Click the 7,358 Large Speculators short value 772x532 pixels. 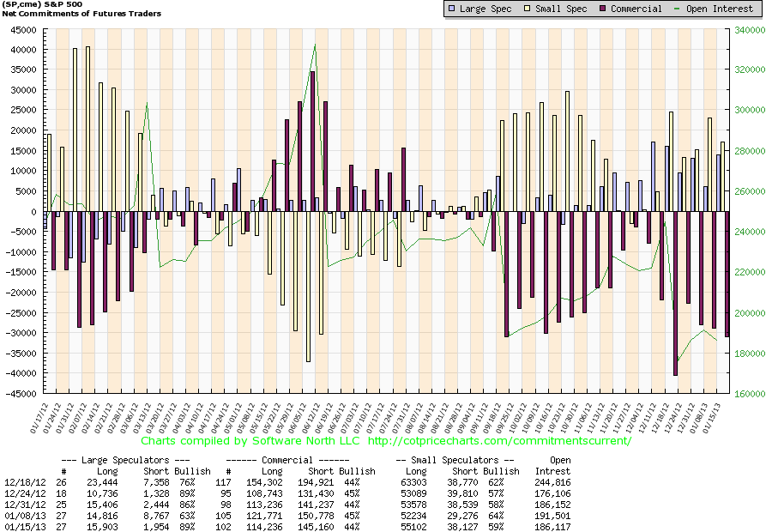(x=156, y=483)
